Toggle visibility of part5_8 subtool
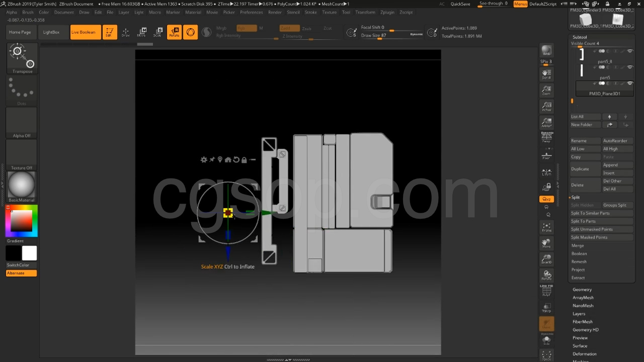The width and height of the screenshot is (644, 362). [630, 51]
